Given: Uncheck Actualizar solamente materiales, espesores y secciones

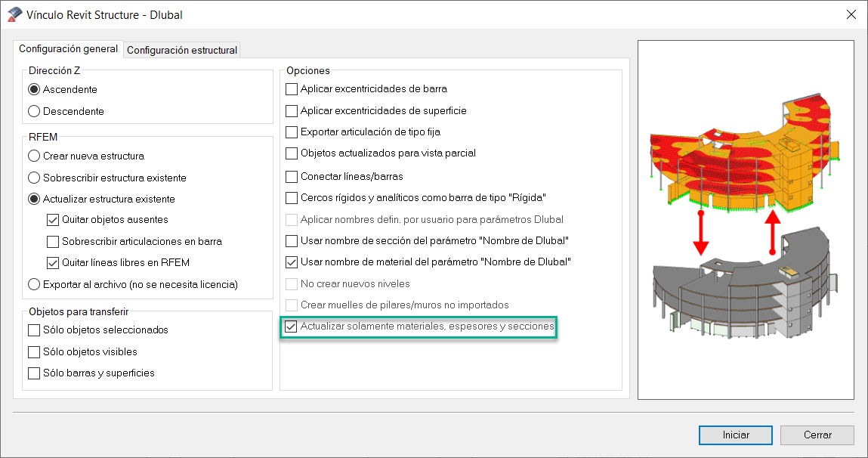Looking at the screenshot, I should coord(292,327).
